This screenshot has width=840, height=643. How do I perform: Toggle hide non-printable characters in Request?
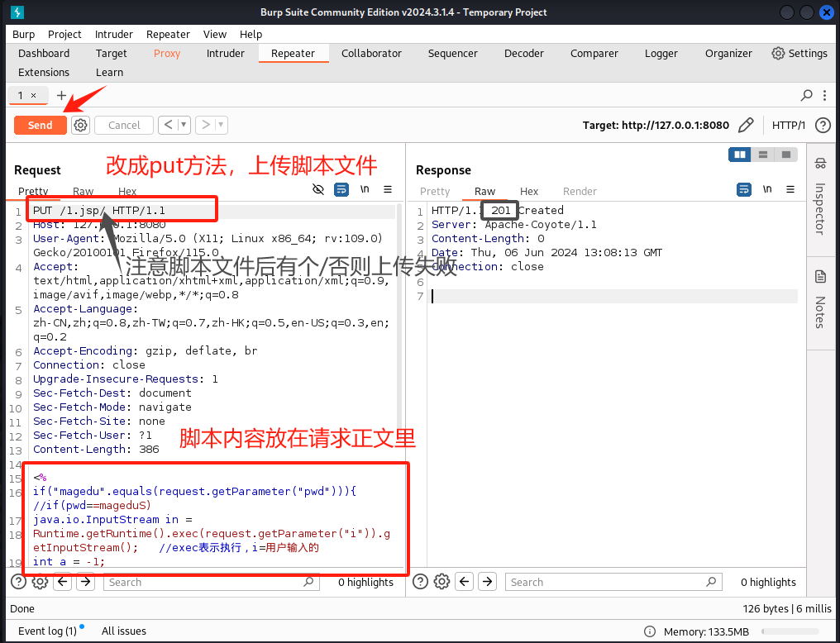pyautogui.click(x=318, y=189)
